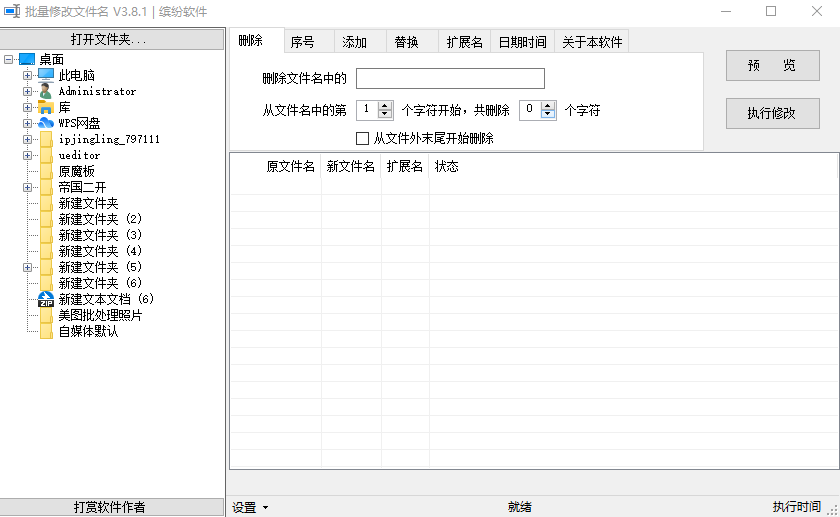The width and height of the screenshot is (840, 517).
Task: Open the 关于本软件 tab
Action: tap(592, 42)
